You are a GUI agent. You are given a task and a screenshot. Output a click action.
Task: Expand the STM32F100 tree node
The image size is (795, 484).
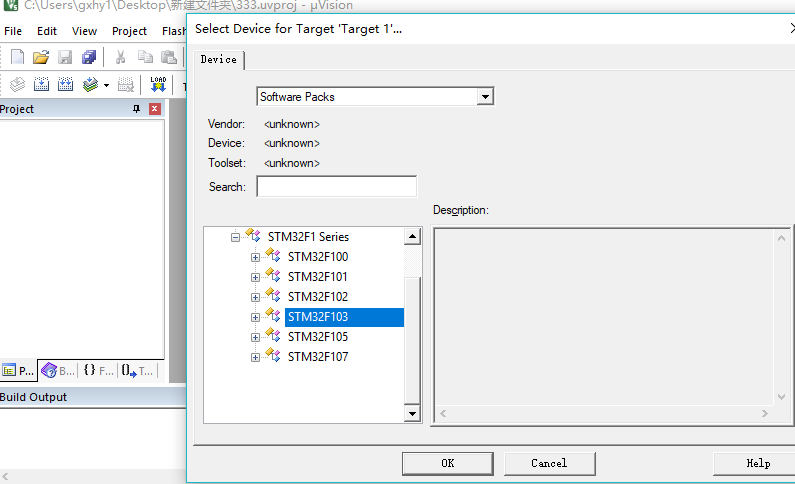pyautogui.click(x=256, y=257)
